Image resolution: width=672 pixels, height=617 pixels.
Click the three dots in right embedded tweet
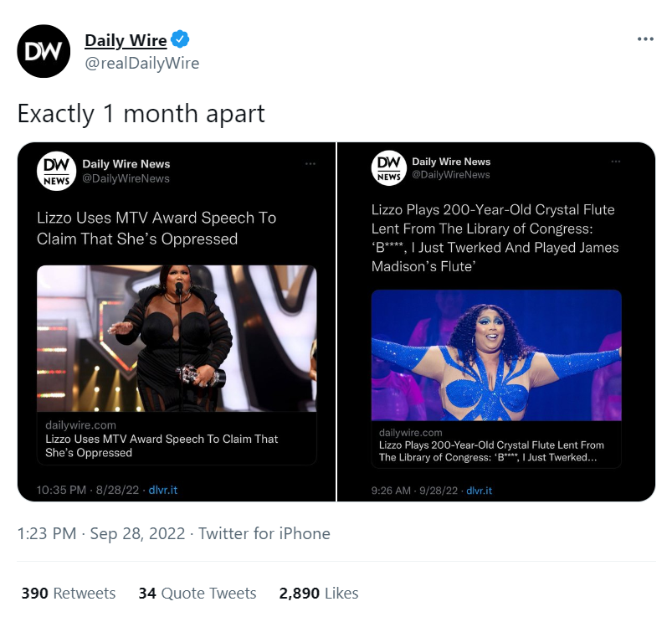pos(616,161)
